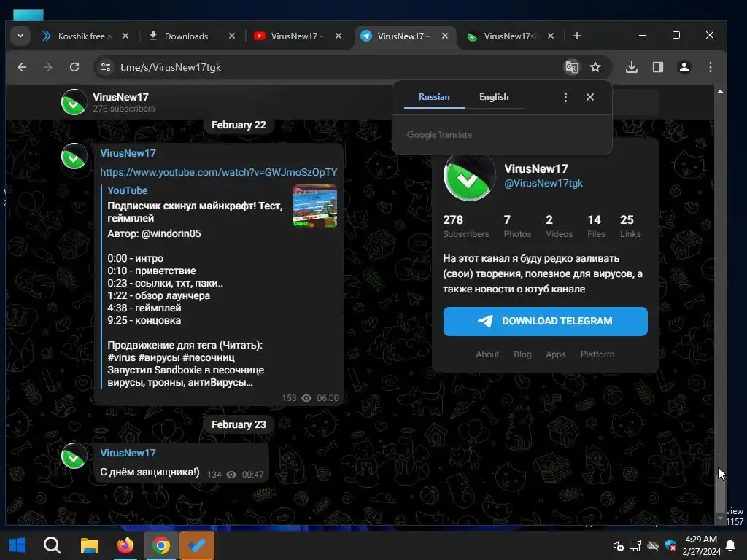747x560 pixels.
Task: Close the Downloads tab
Action: [232, 36]
